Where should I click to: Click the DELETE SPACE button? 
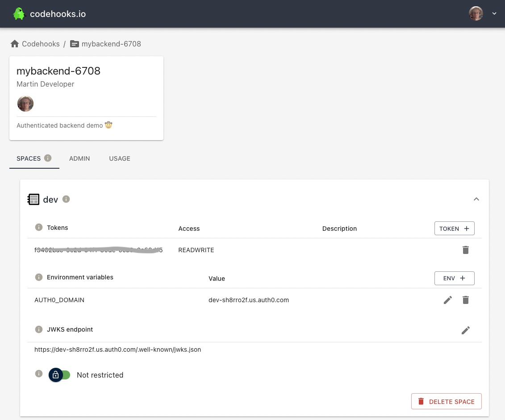pyautogui.click(x=446, y=401)
